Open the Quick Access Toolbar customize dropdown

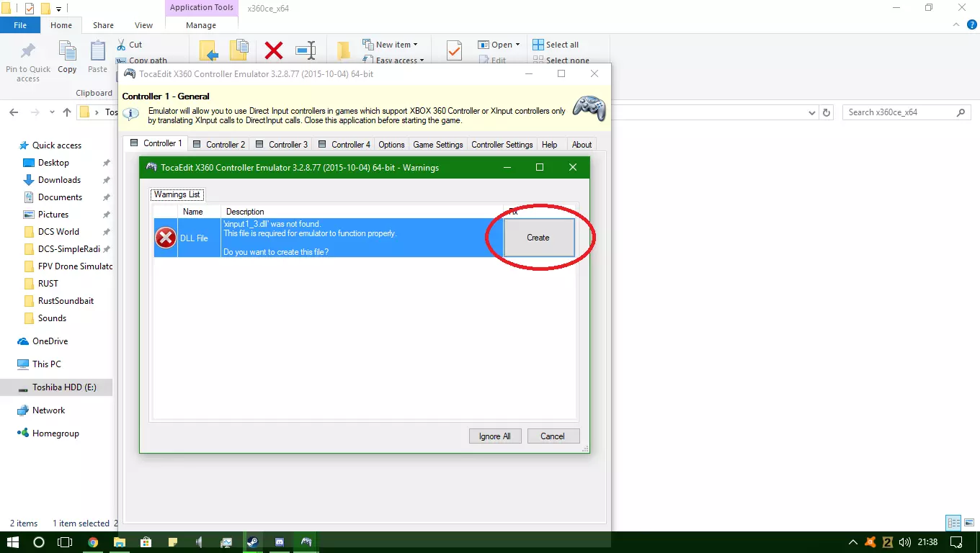58,9
